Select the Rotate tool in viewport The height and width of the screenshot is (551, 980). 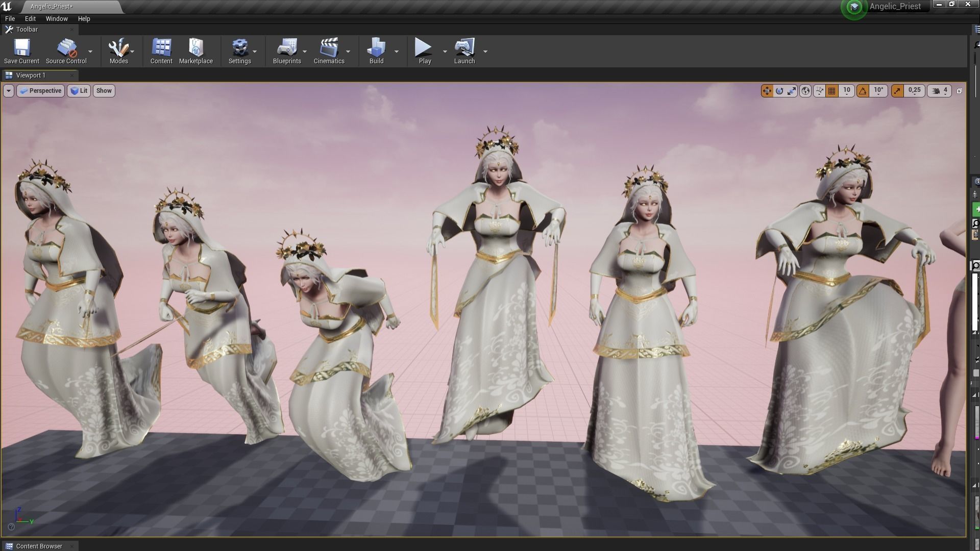[x=779, y=90]
